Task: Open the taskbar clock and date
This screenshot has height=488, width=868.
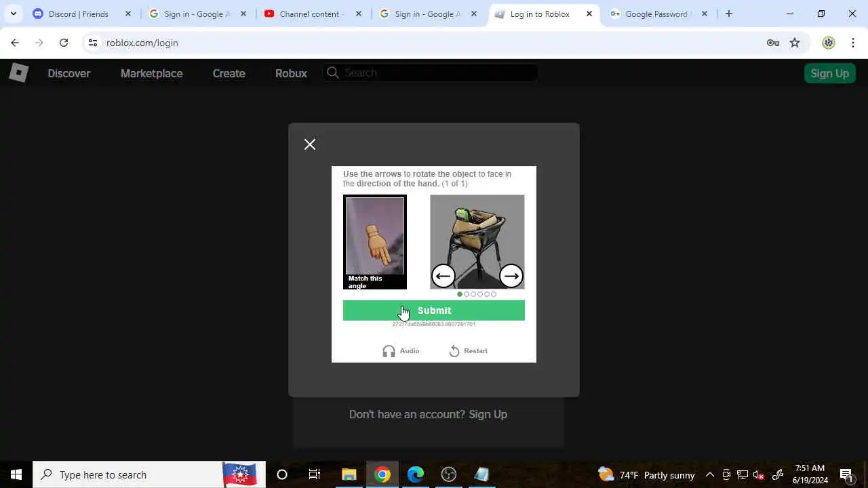Action: pyautogui.click(x=810, y=474)
